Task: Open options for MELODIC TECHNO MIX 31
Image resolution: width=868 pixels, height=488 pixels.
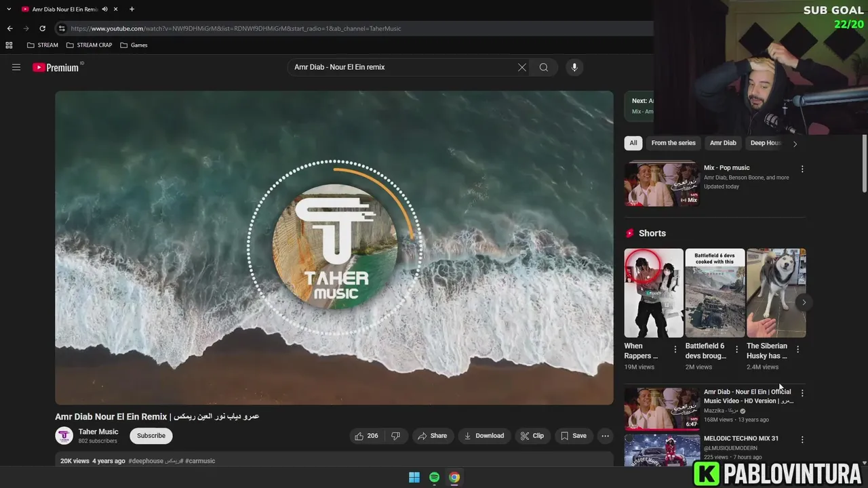Action: [x=802, y=440]
